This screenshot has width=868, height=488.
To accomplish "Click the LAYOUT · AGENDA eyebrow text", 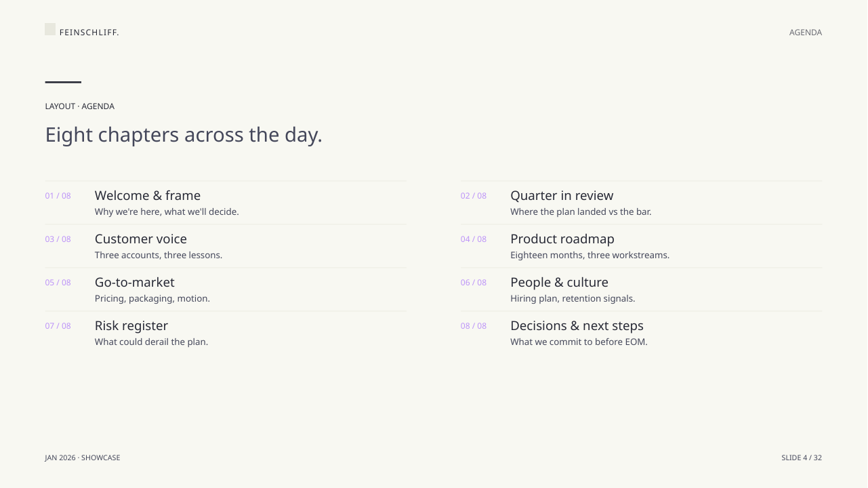I will tap(80, 106).
